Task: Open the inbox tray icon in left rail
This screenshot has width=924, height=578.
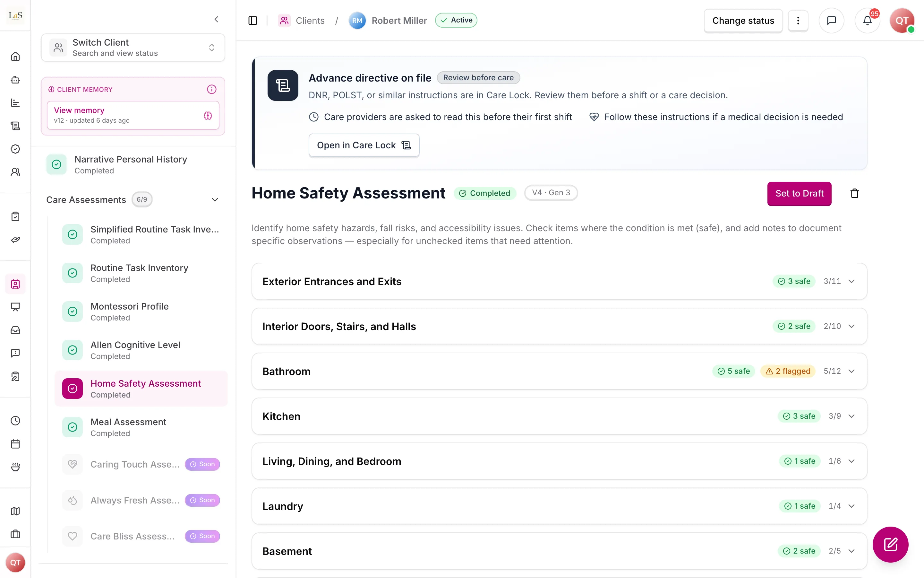Action: pyautogui.click(x=15, y=330)
